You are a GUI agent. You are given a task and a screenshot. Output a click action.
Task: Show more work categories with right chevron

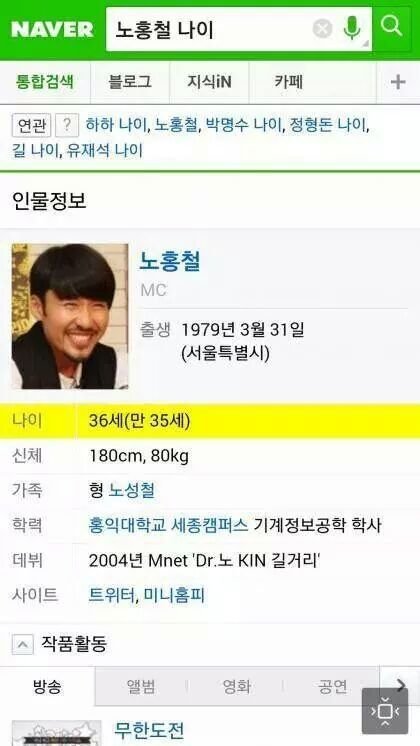pyautogui.click(x=400, y=686)
